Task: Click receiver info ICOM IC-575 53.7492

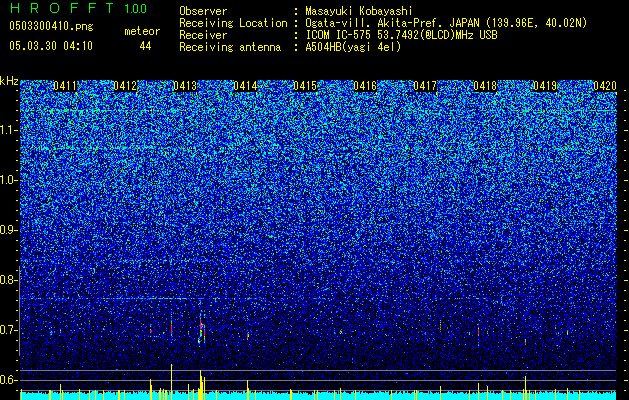Action: click(401, 35)
